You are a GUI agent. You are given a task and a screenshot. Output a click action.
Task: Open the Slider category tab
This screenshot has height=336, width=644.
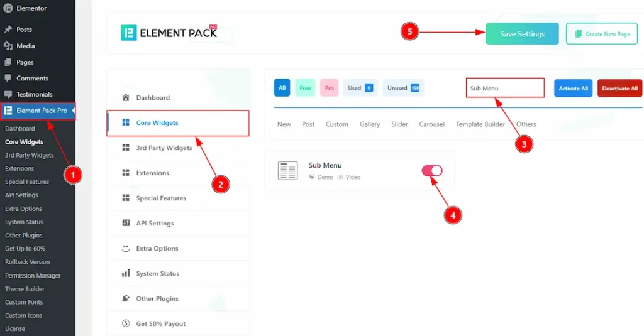(x=399, y=124)
